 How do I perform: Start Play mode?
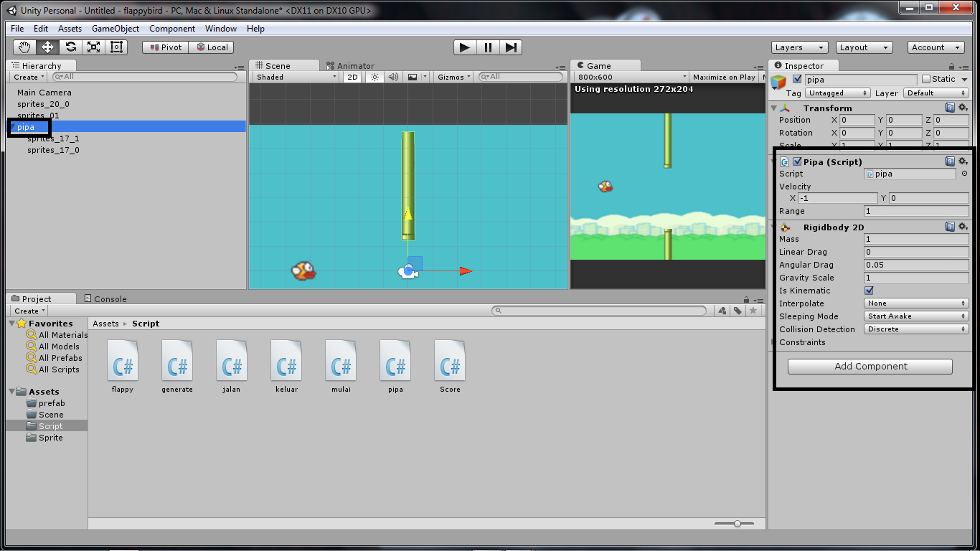(465, 47)
